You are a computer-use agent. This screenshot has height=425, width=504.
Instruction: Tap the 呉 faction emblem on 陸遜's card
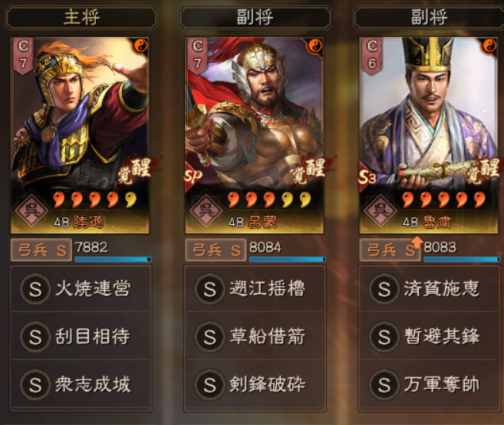31,210
